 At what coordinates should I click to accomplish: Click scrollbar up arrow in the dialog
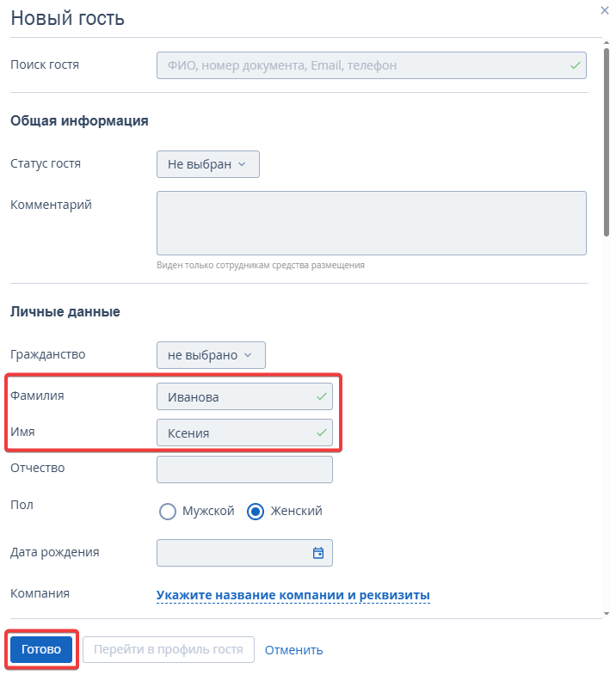[x=607, y=43]
